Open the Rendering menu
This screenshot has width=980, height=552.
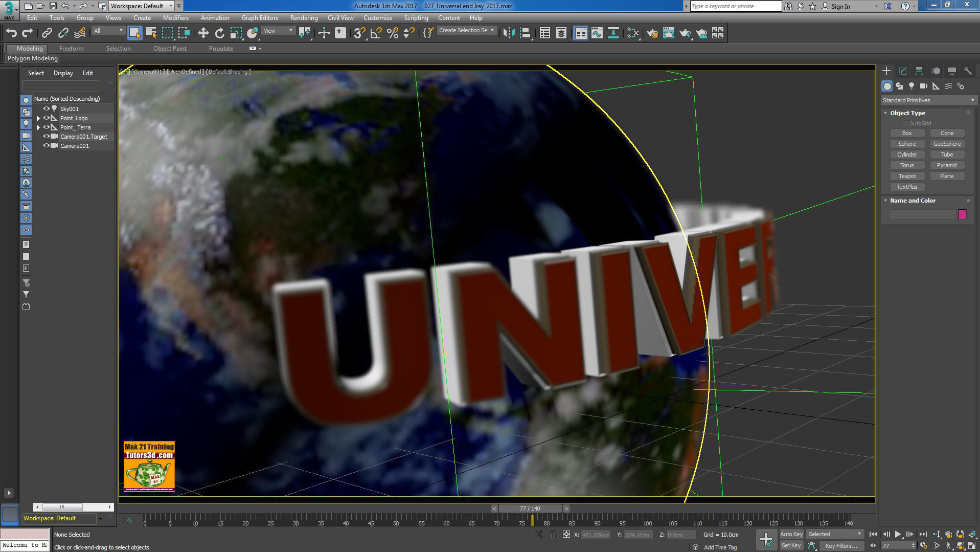point(304,18)
